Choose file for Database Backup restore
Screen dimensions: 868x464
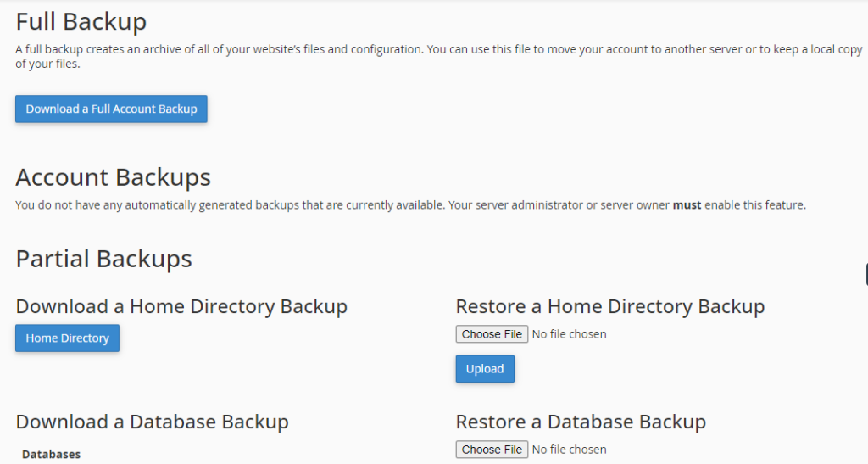tap(492, 449)
